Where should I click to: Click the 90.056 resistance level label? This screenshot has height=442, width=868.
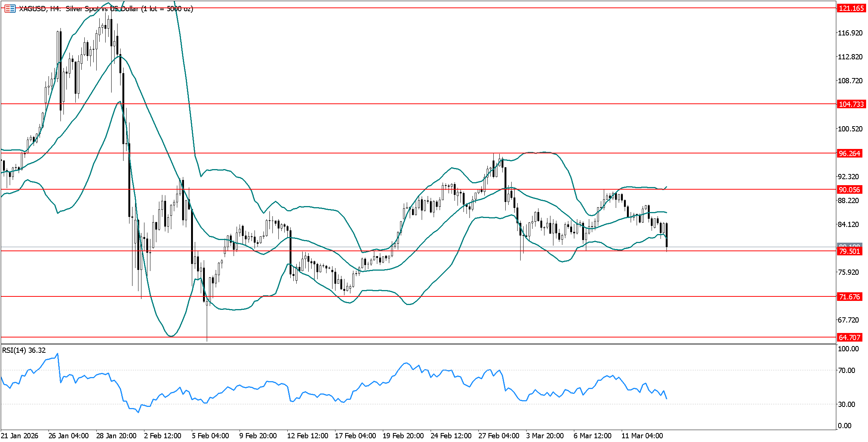click(x=849, y=190)
